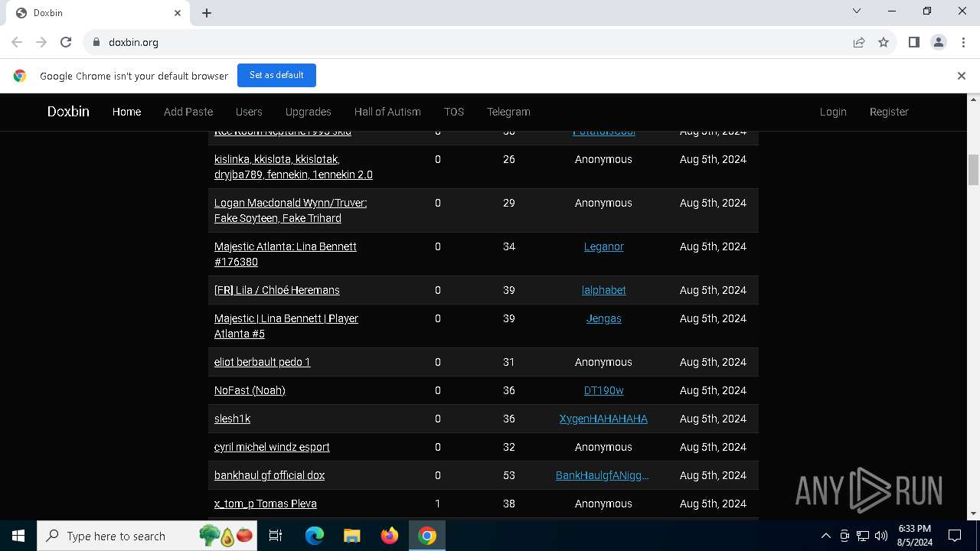The image size is (980, 551).
Task: Go to the Home nav item
Action: (126, 112)
